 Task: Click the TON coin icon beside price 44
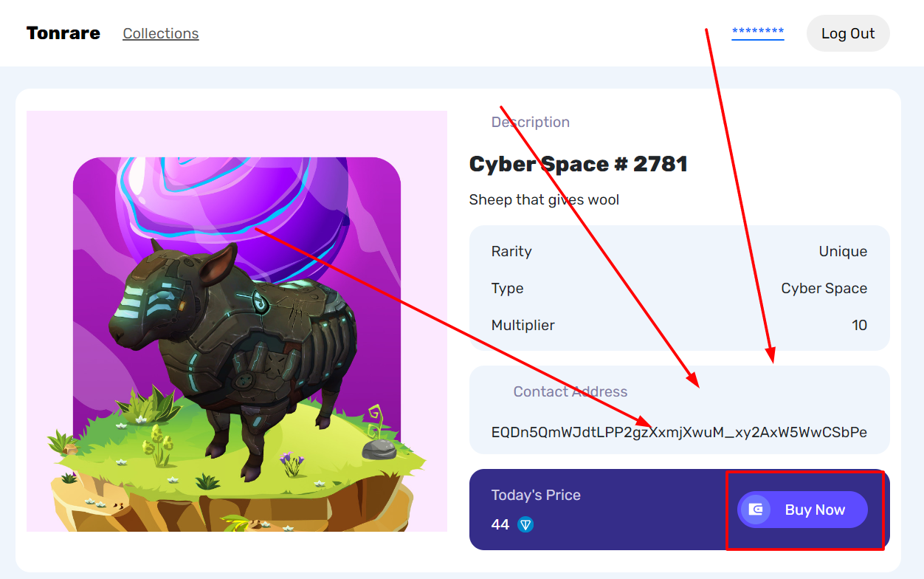tap(525, 525)
